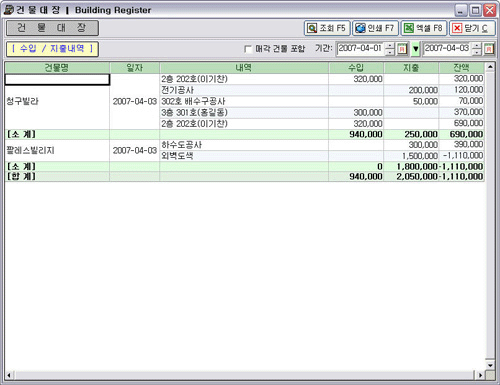Click the 건물명 column header

click(x=57, y=68)
